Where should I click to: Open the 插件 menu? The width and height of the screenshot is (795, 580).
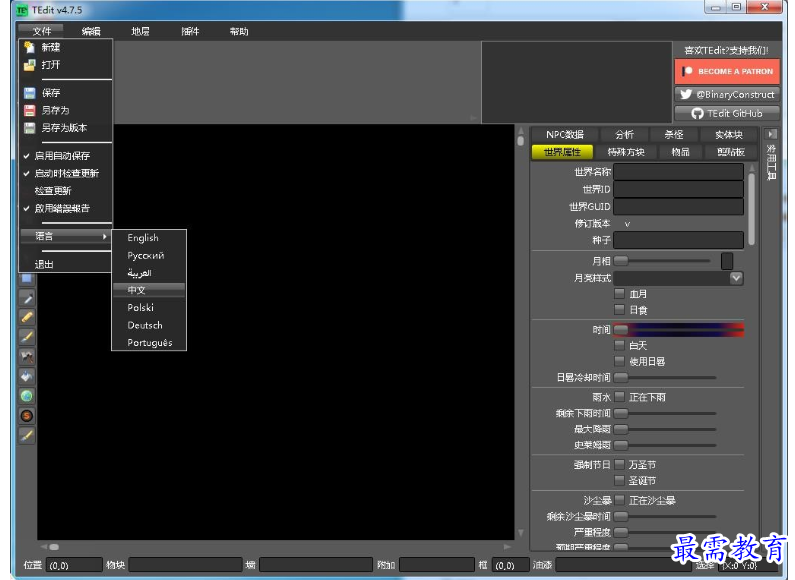point(190,31)
